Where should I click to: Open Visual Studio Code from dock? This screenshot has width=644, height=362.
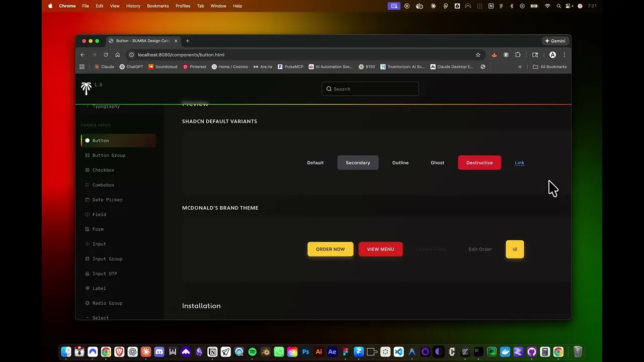(x=398, y=352)
